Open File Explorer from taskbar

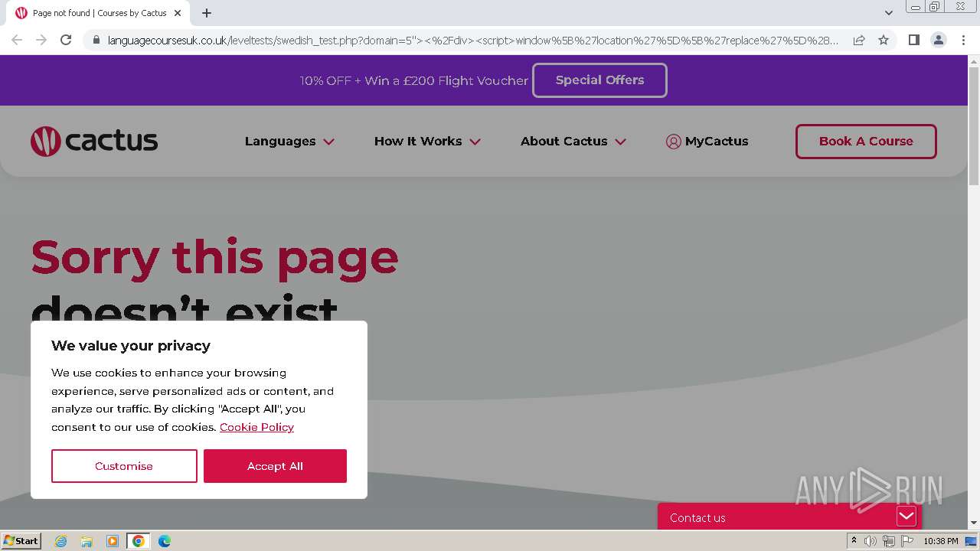[x=87, y=541]
